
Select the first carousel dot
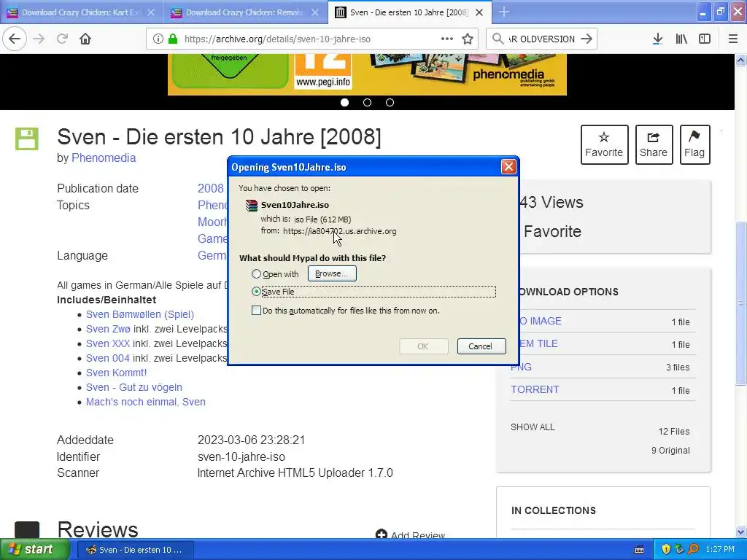pyautogui.click(x=344, y=102)
